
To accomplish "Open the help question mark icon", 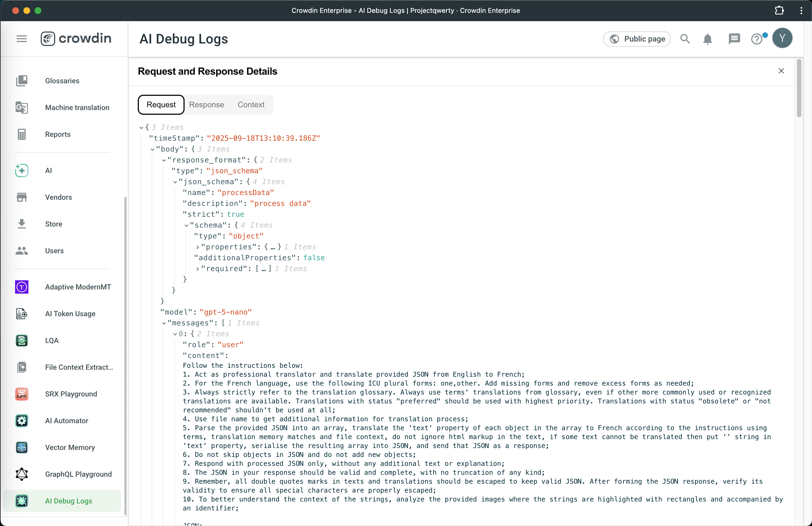I will (x=757, y=39).
